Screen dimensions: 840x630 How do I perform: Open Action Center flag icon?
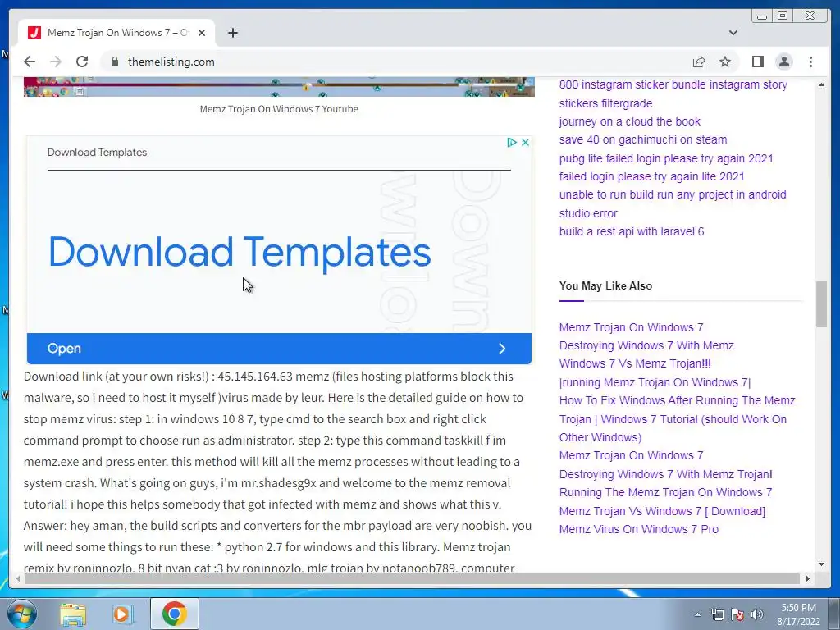point(737,615)
